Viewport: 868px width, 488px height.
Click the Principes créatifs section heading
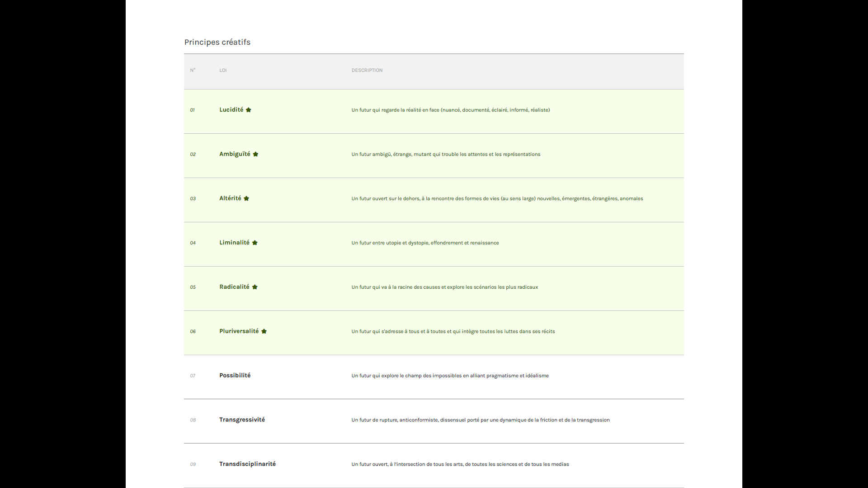(217, 42)
